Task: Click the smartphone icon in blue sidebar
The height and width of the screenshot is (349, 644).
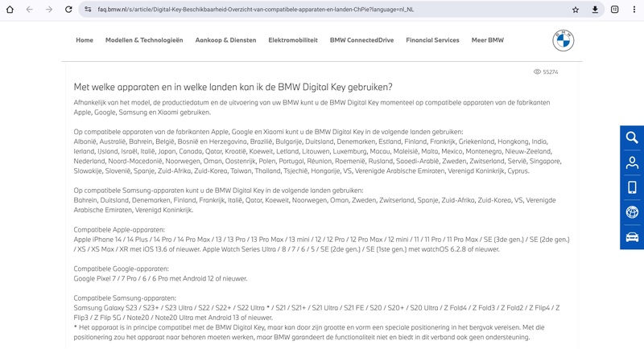Action: (632, 187)
